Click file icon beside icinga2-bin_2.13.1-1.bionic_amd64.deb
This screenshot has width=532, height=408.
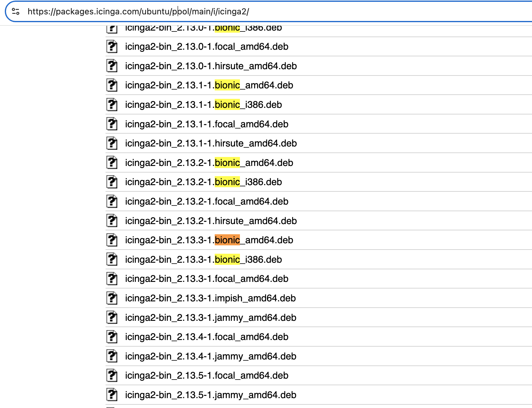pyautogui.click(x=112, y=85)
